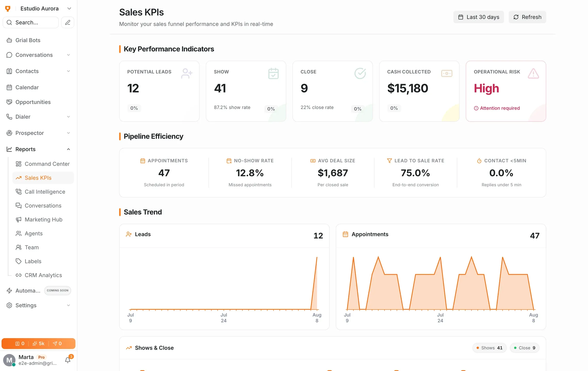Click the Appointments chart calendar icon
The width and height of the screenshot is (588, 371).
(x=345, y=234)
